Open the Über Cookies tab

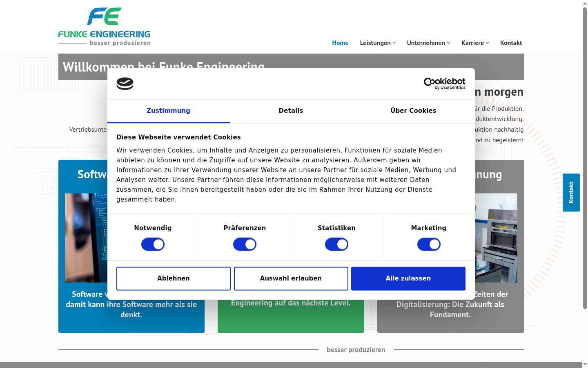click(x=413, y=111)
